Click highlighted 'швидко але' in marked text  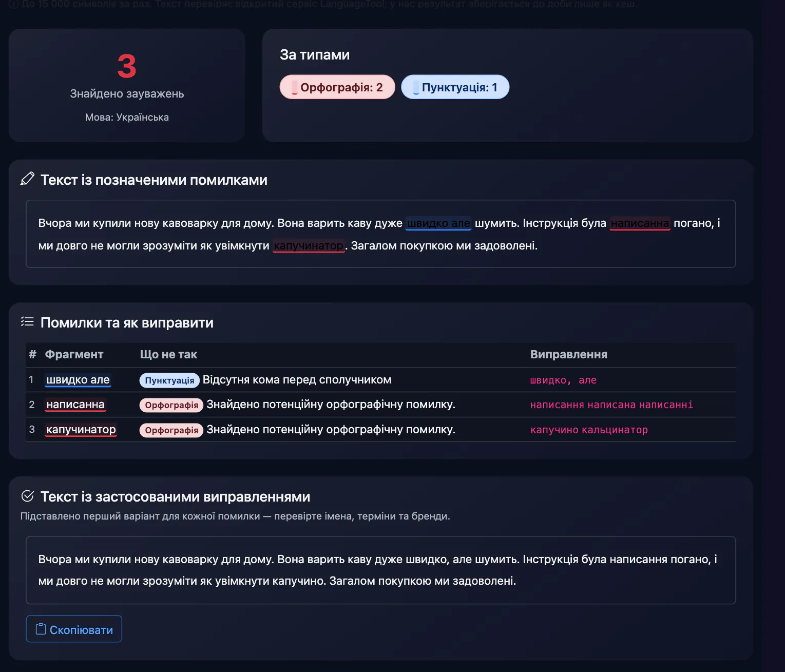[438, 223]
